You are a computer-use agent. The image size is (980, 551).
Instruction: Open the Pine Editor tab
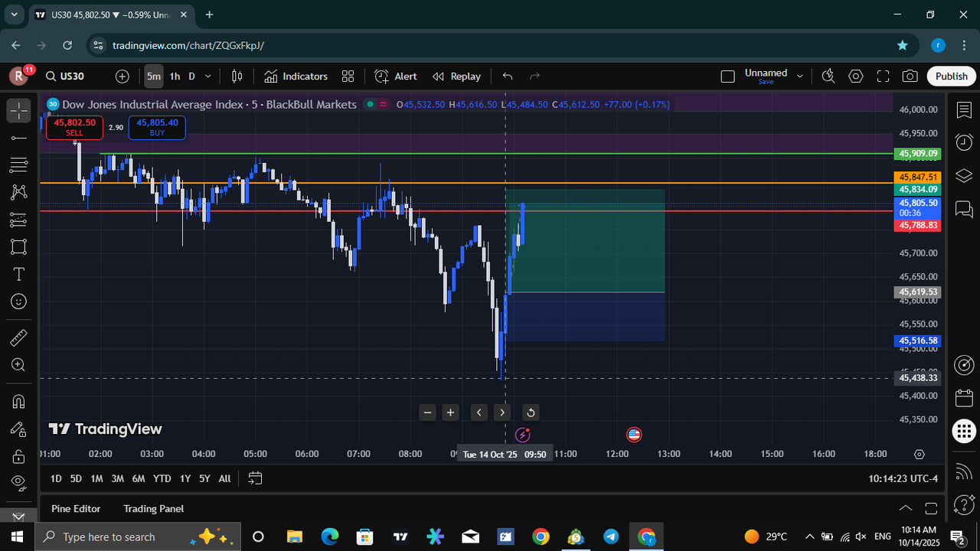coord(76,508)
